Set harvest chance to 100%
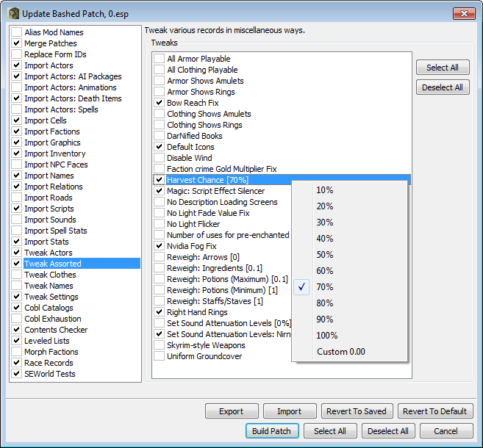Viewport: 483px width, 448px height. click(x=349, y=336)
